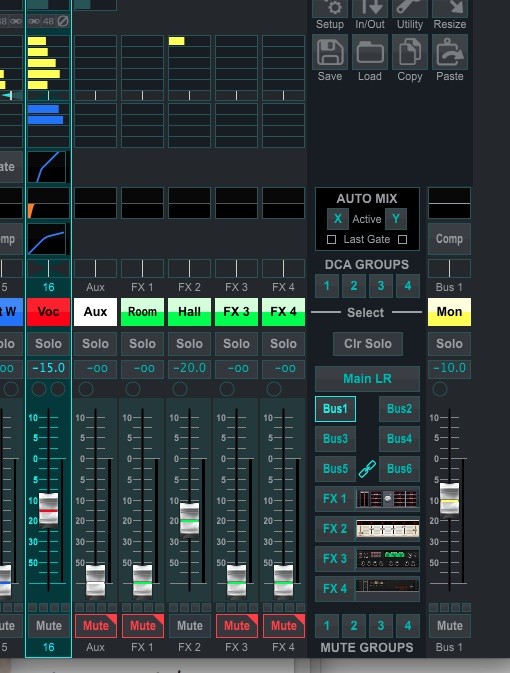Solo the Mon bus
The image size is (510, 673).
(x=449, y=343)
